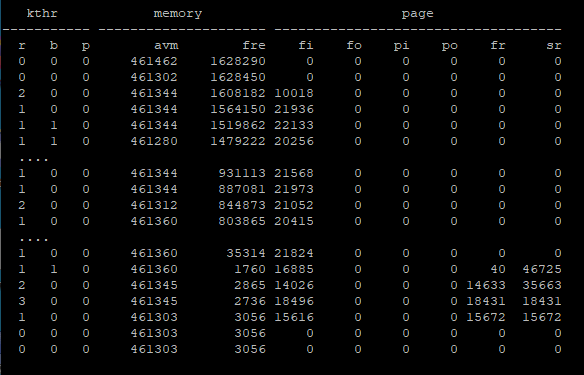Select the fre value 844873
Viewport: 584px width, 375px height.
pos(242,206)
